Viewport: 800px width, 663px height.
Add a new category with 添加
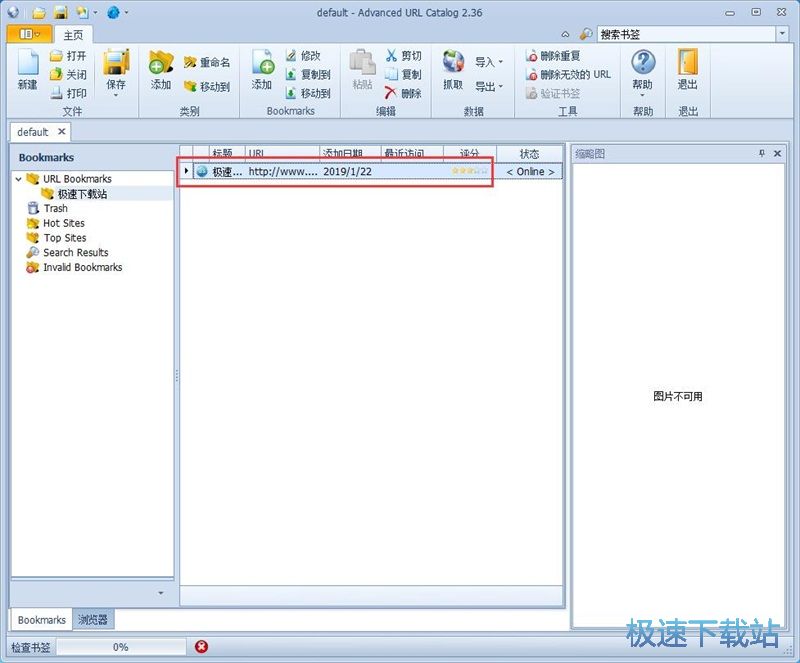pos(160,70)
